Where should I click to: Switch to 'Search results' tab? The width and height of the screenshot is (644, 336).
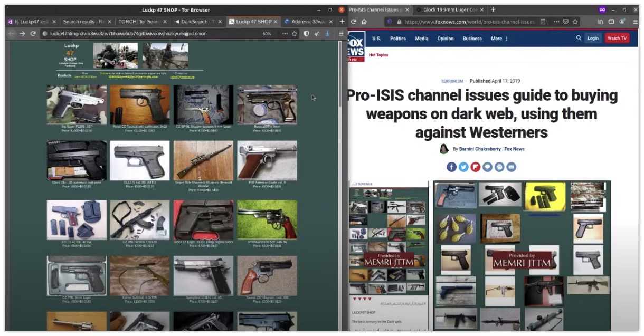(87, 22)
